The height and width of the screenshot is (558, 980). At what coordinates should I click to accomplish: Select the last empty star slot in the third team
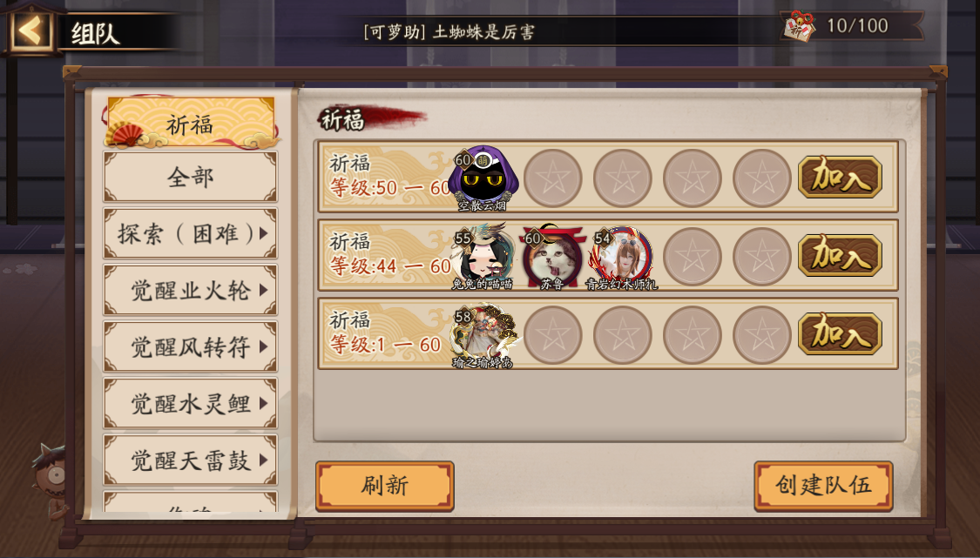tap(762, 335)
